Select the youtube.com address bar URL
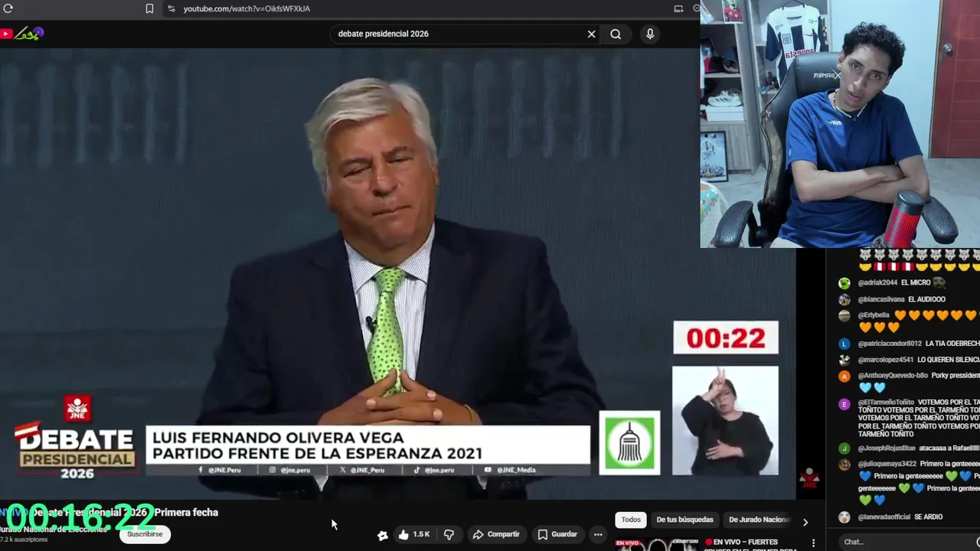 point(247,8)
